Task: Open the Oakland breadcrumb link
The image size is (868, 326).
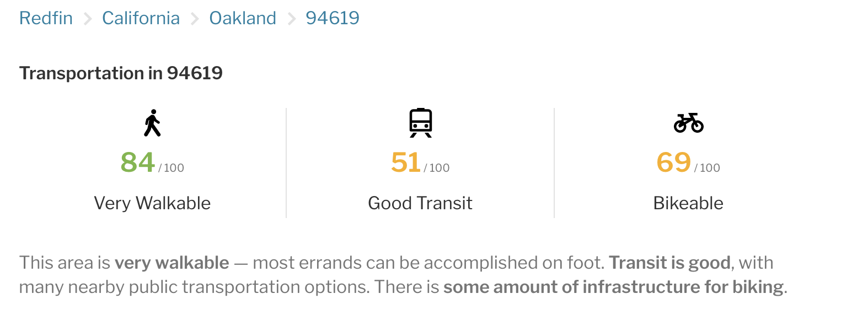Action: click(243, 18)
